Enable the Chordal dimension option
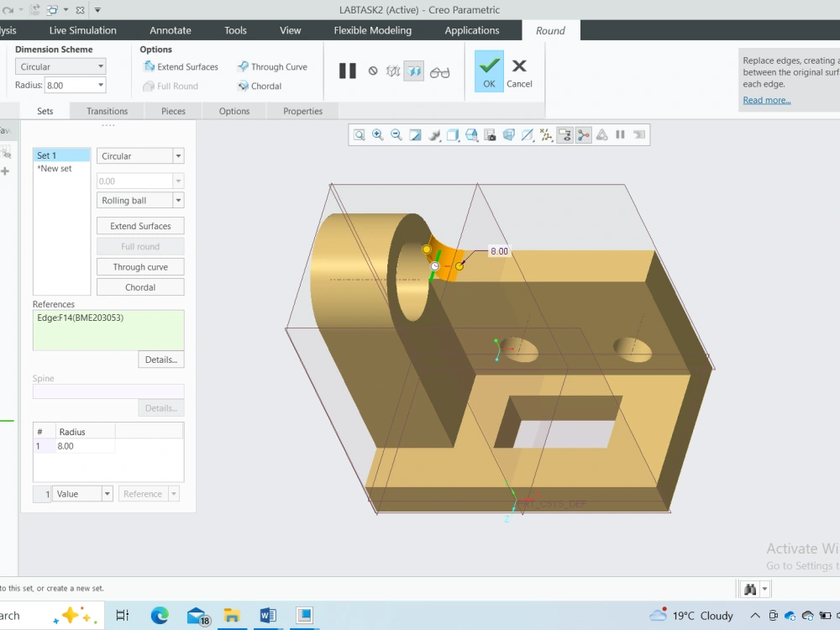Viewport: 840px width, 630px height. tap(261, 86)
